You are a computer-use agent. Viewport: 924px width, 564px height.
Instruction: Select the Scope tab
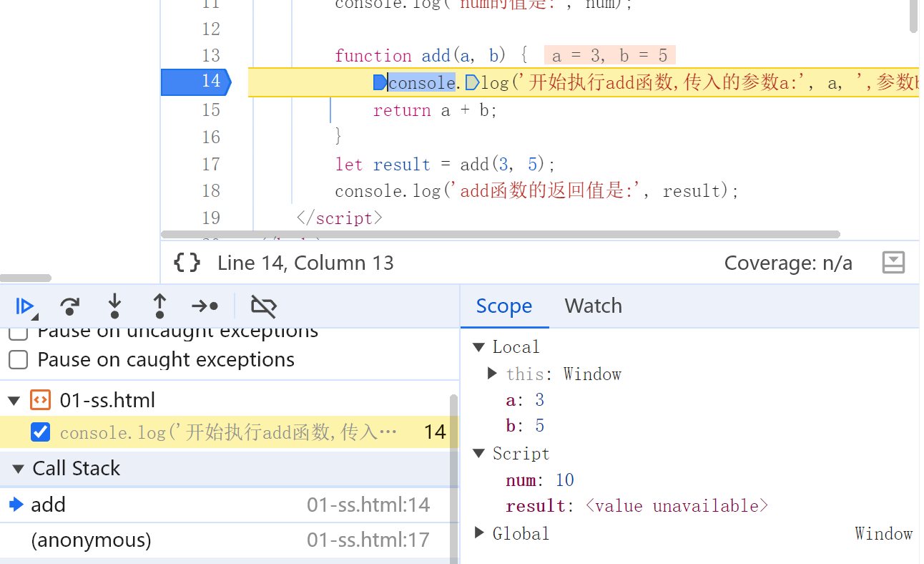[504, 306]
